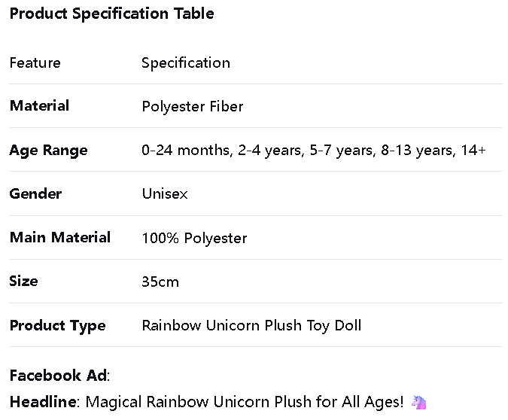Click the age range values cell
The height and width of the screenshot is (420, 508).
pos(313,150)
